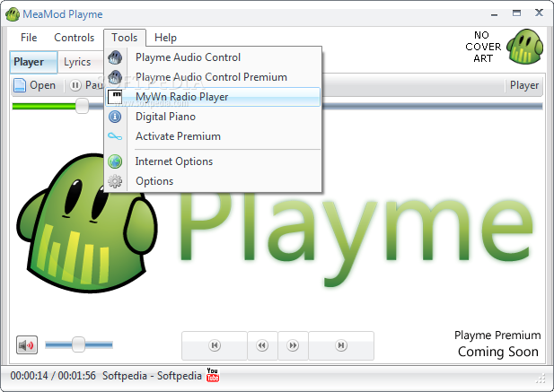Click the Open document icon

tap(20, 85)
